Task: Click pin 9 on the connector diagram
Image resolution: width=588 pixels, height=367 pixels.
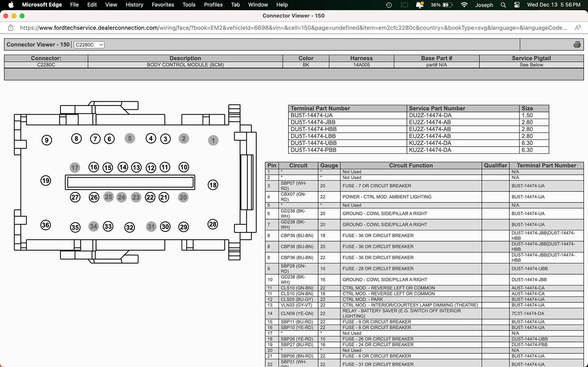Action: pyautogui.click(x=47, y=140)
